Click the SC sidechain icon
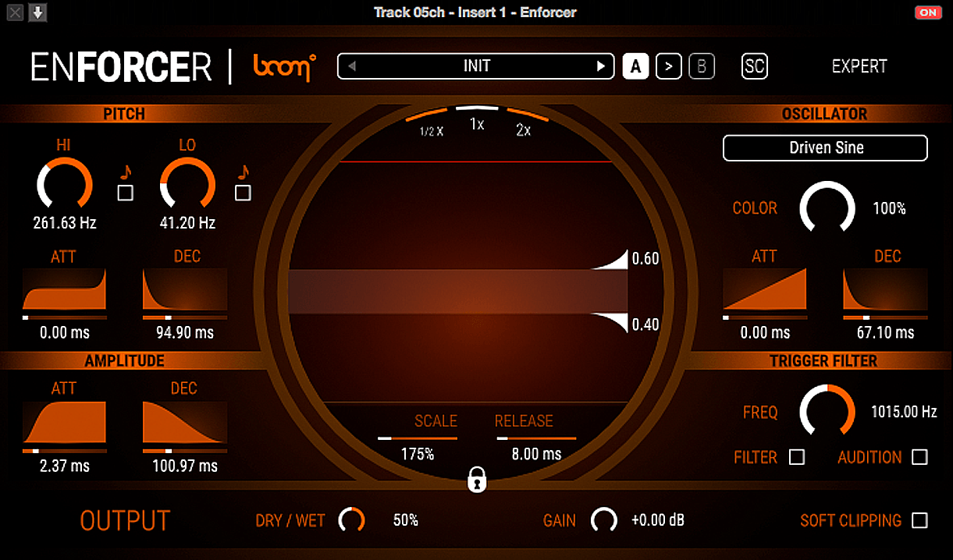The height and width of the screenshot is (560, 953). tap(754, 67)
